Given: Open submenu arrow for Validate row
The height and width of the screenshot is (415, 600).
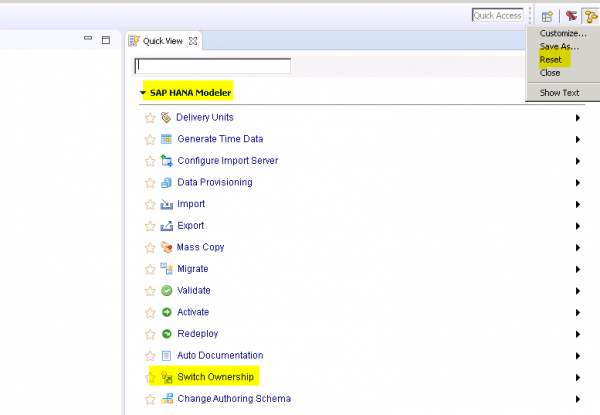Looking at the screenshot, I should point(578,291).
